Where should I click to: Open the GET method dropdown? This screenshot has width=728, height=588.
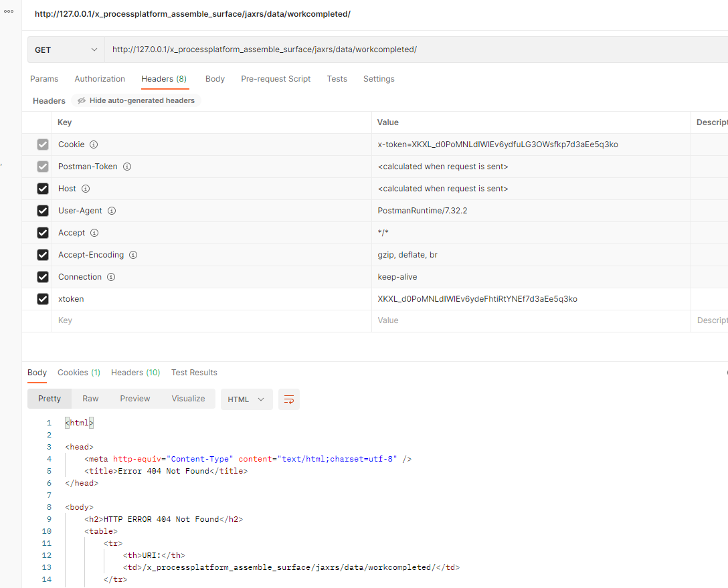66,50
